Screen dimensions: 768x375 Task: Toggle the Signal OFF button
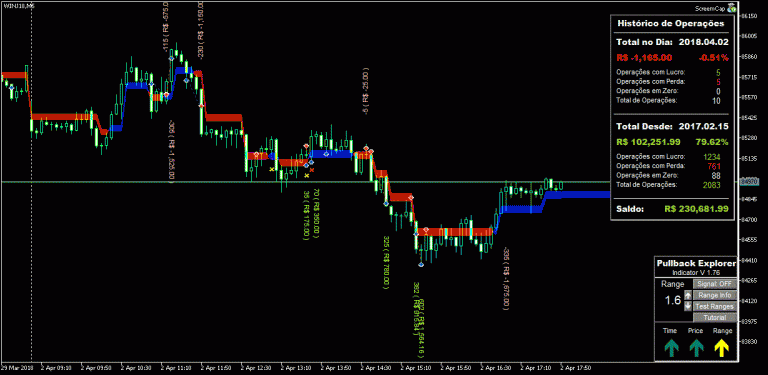pyautogui.click(x=715, y=284)
